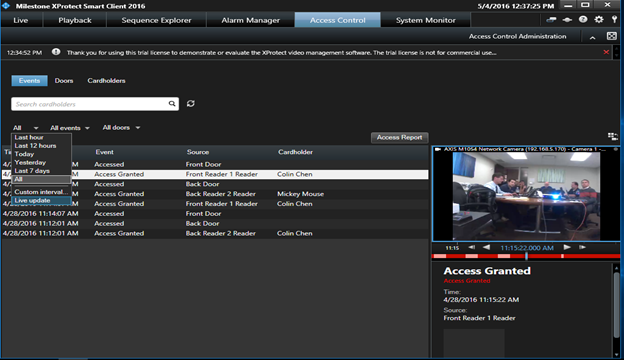Play video forward
This screenshot has height=360, width=624.
click(x=567, y=247)
